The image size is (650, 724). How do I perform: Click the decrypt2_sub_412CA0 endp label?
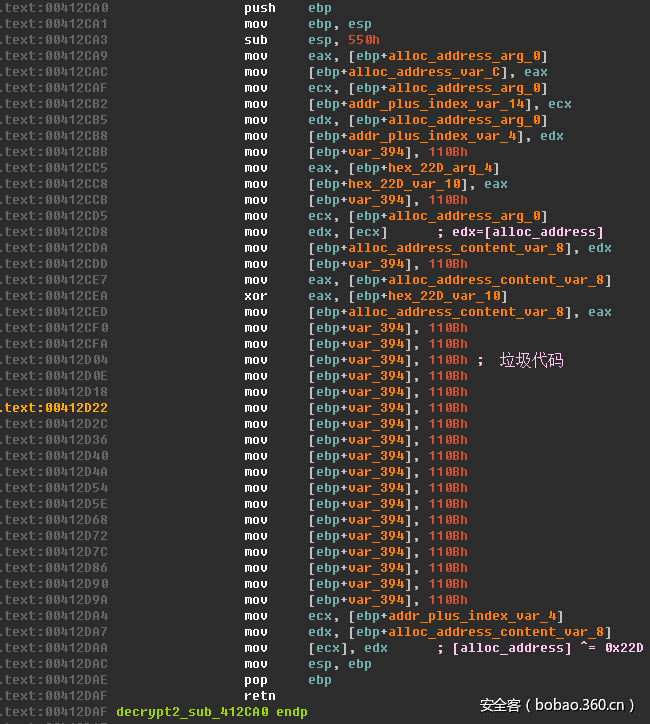tap(212, 712)
